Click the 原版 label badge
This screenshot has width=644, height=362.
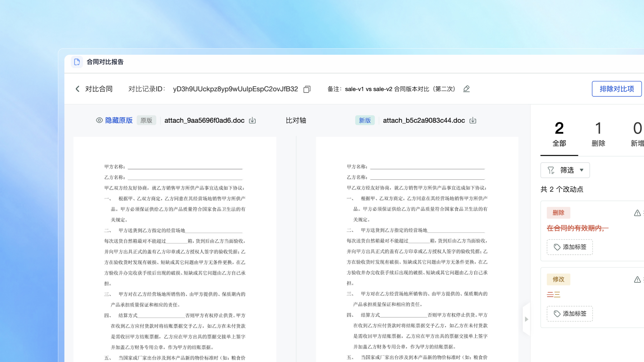click(x=147, y=120)
